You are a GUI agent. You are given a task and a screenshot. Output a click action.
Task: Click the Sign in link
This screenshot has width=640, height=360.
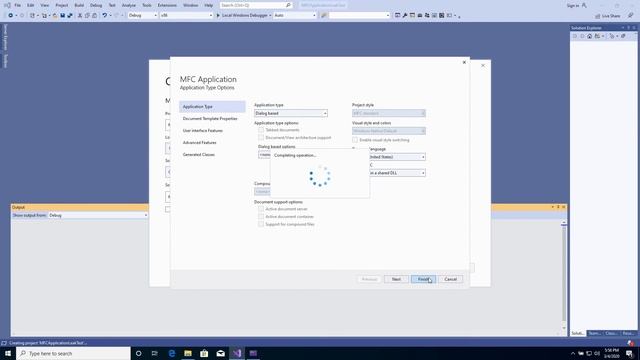point(573,5)
